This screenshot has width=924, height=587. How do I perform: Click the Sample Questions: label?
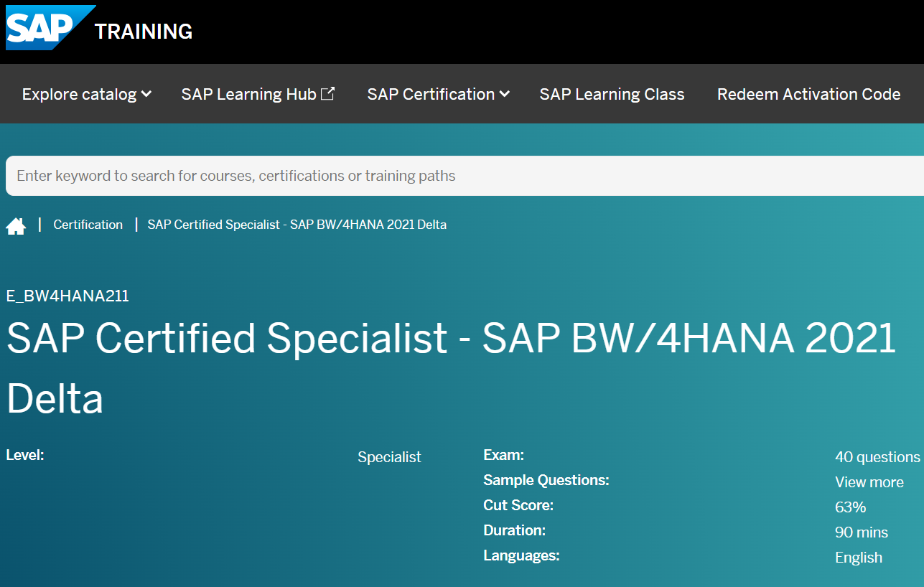pos(546,480)
